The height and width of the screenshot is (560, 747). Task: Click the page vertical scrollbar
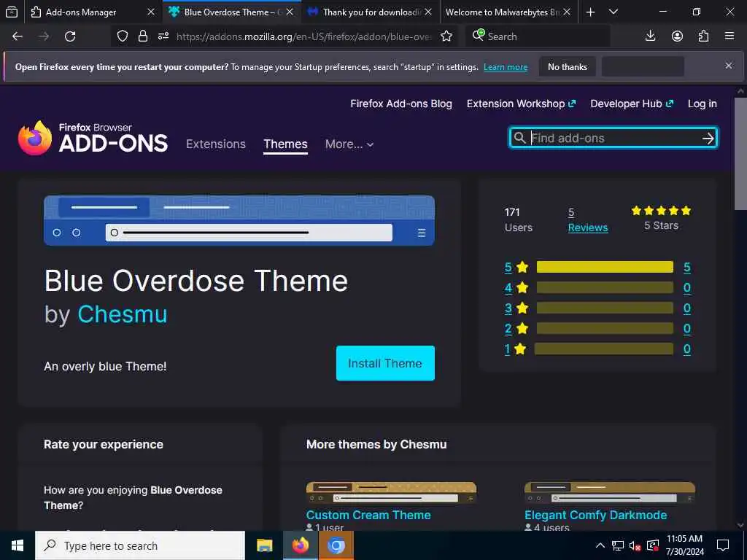(740, 153)
